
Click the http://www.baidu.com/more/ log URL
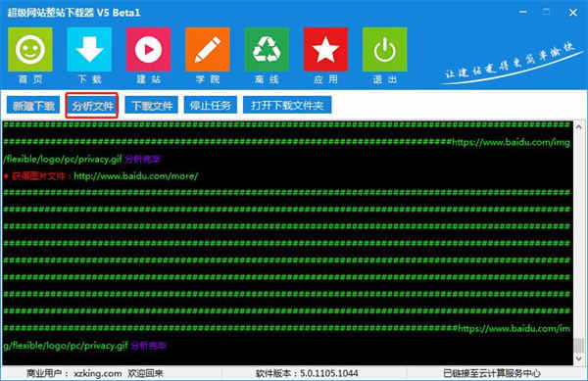point(136,176)
